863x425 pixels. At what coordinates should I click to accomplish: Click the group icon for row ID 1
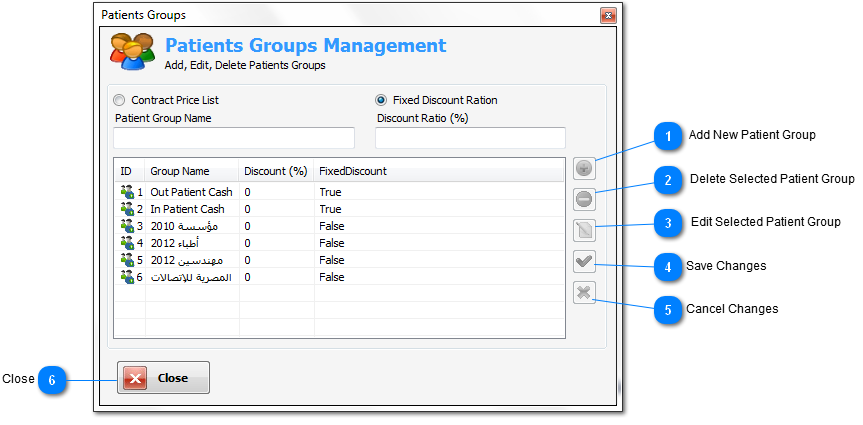(126, 192)
